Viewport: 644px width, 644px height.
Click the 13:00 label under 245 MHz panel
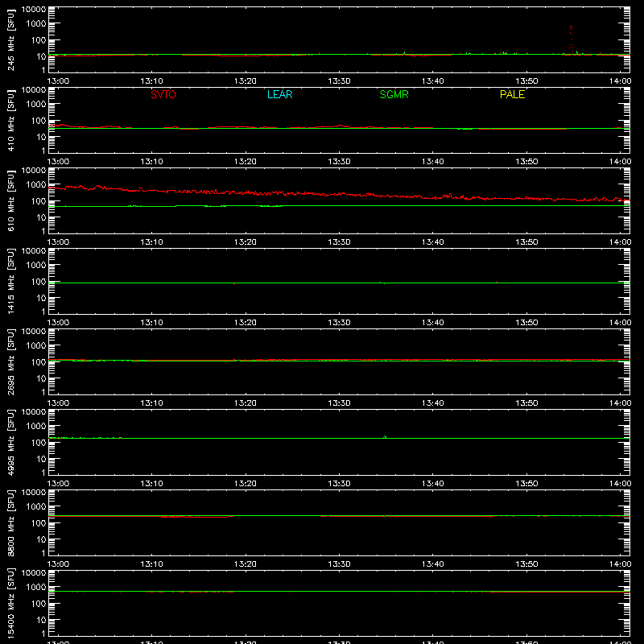point(58,81)
